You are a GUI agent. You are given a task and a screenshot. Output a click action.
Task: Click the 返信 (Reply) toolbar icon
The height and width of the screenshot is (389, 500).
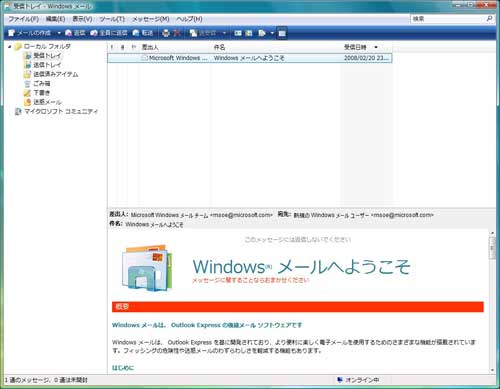point(75,33)
